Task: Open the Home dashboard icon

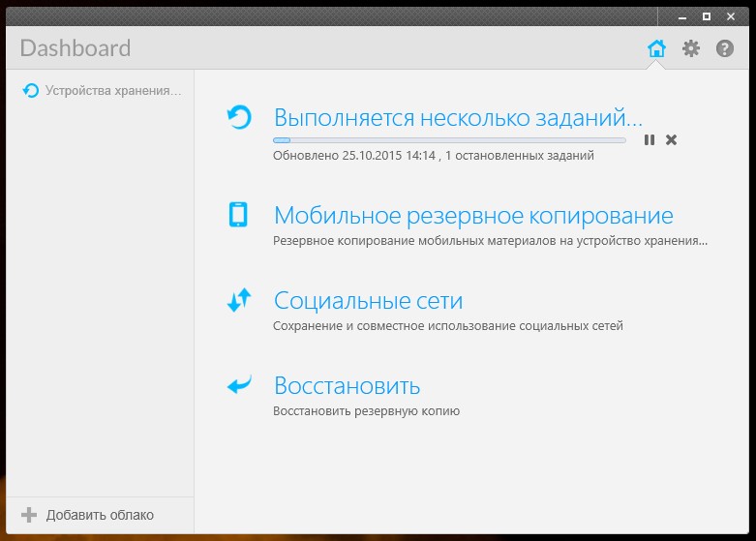Action: (656, 48)
